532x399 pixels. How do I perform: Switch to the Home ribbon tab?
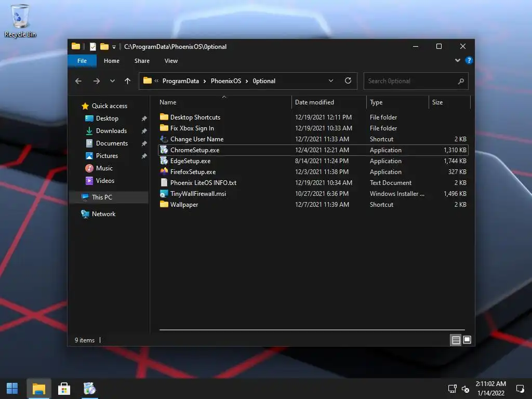(112, 61)
